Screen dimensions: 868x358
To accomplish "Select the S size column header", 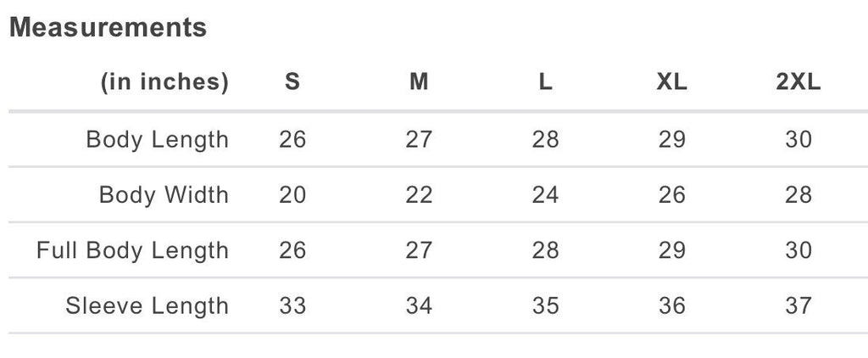I will tap(292, 82).
